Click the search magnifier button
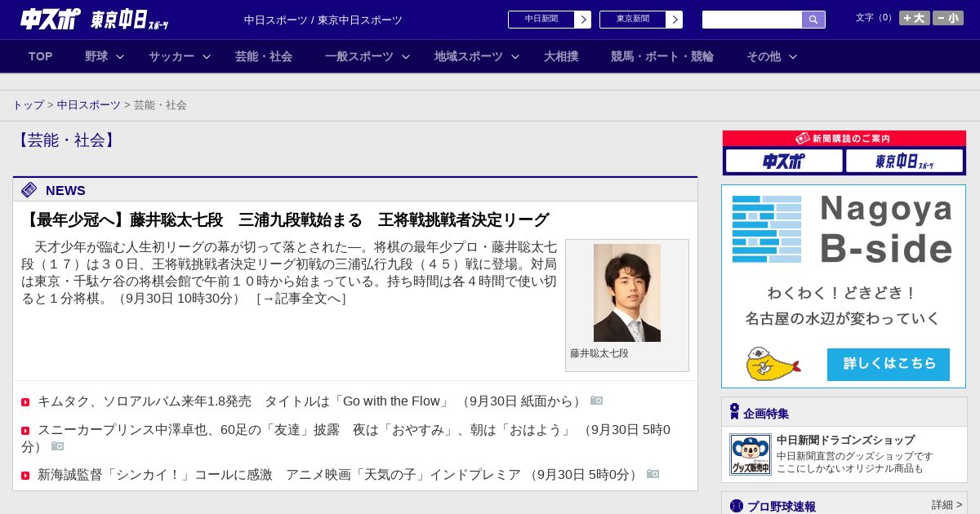Viewport: 980px width, 514px height. (x=813, y=20)
